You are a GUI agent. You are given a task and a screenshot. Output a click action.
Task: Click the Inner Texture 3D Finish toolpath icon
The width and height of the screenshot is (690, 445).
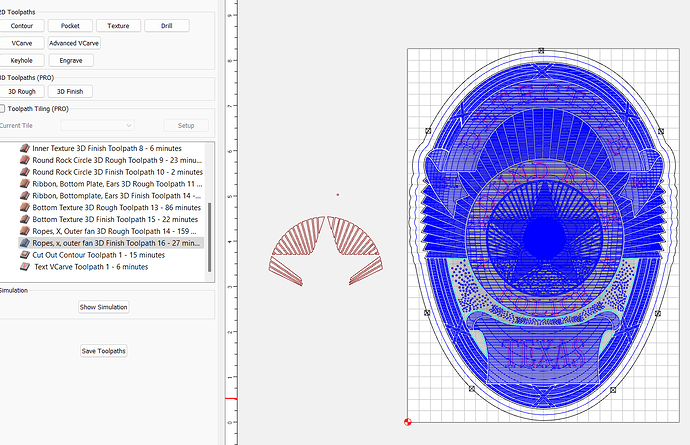coord(25,148)
